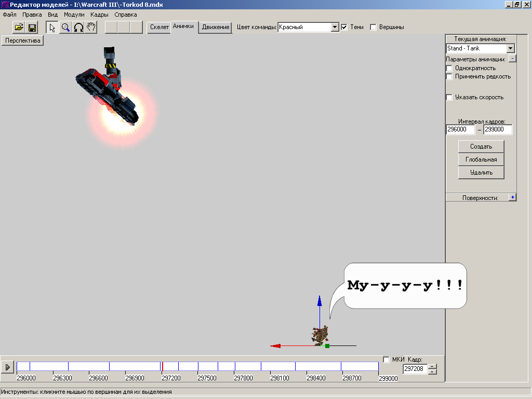Click the Удалить button
Viewport: 532px width, 399px height.
[481, 172]
